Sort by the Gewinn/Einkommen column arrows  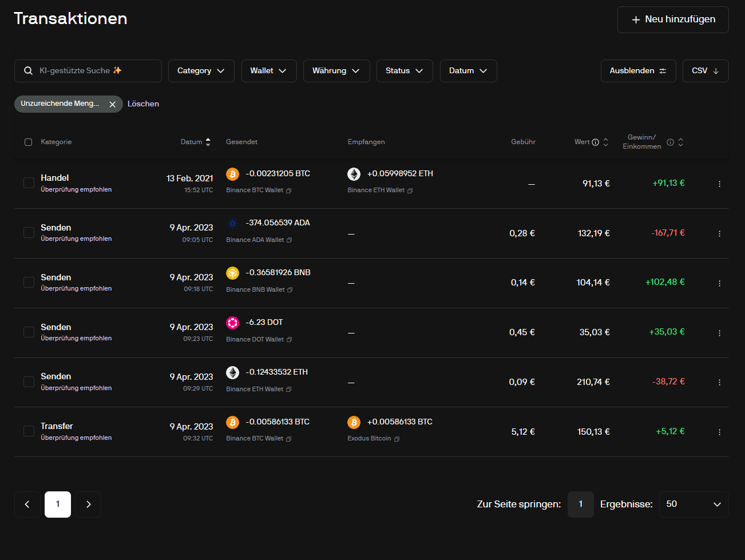pyautogui.click(x=680, y=142)
